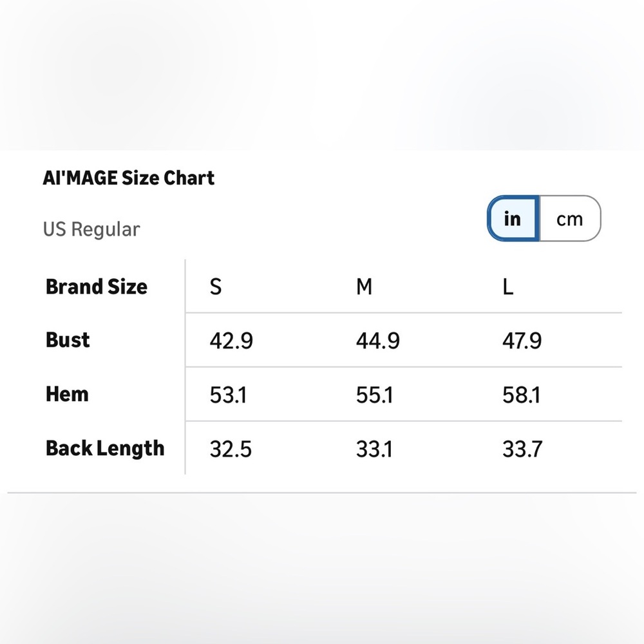The image size is (644, 644).
Task: Select the M size column header
Action: [x=365, y=287]
